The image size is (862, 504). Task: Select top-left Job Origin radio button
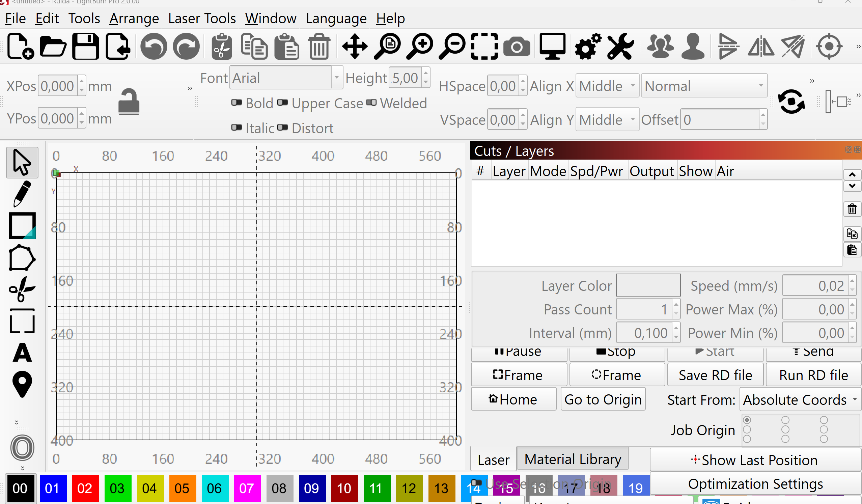(747, 420)
